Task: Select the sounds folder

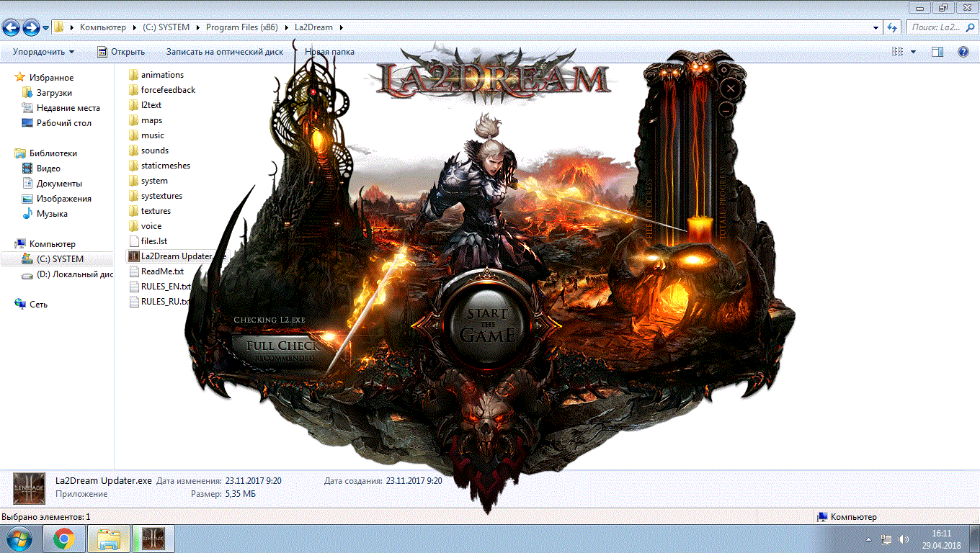Action: [x=149, y=150]
